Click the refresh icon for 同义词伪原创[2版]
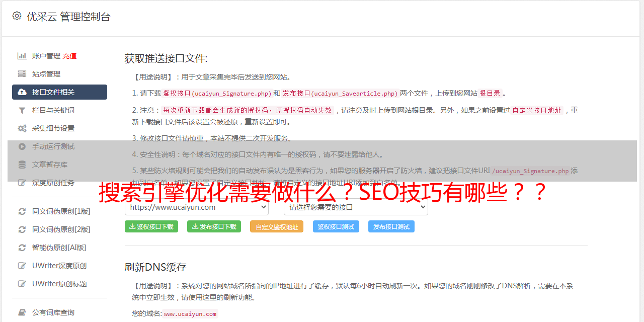Image resolution: width=644 pixels, height=322 pixels. [22, 229]
